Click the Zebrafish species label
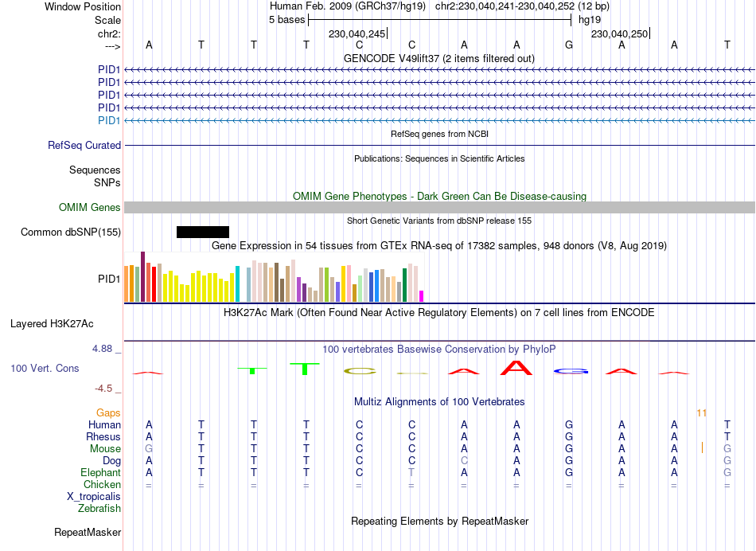This screenshot has width=756, height=551. (99, 508)
